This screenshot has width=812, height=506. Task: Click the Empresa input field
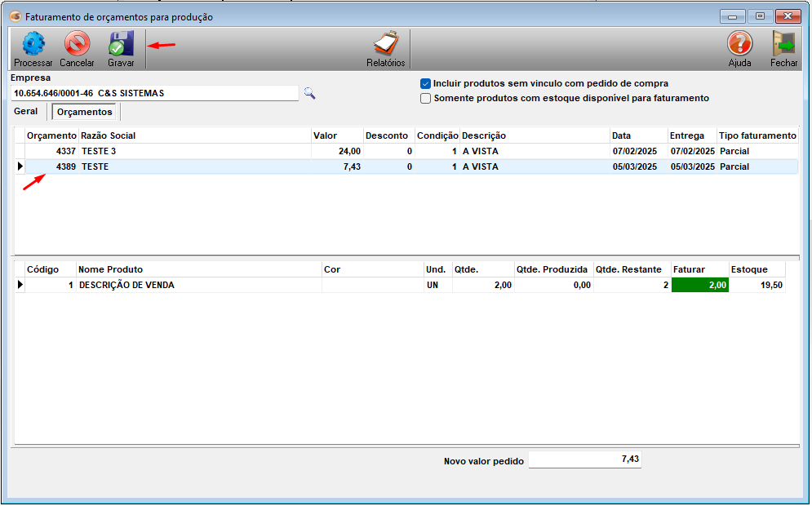click(153, 93)
